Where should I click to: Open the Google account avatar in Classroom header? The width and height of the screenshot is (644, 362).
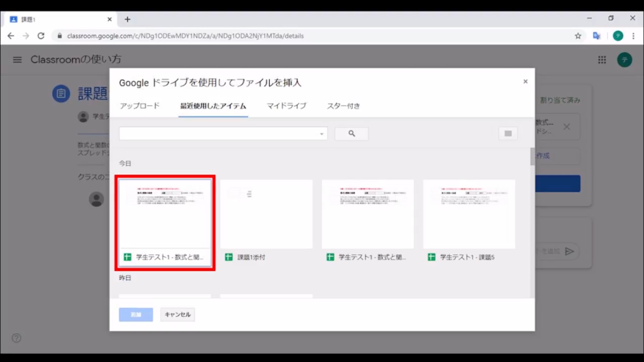[x=625, y=60]
